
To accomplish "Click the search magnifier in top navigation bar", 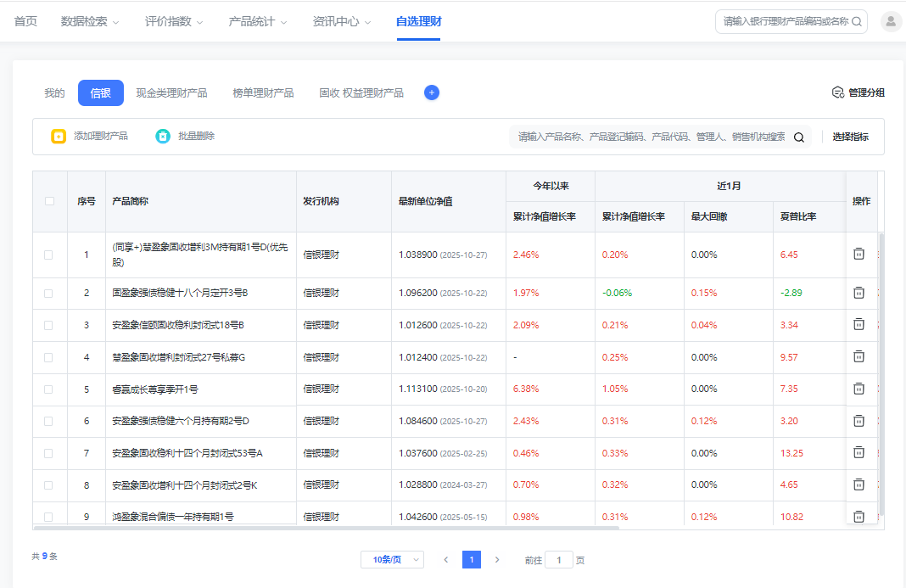I will click(x=857, y=22).
